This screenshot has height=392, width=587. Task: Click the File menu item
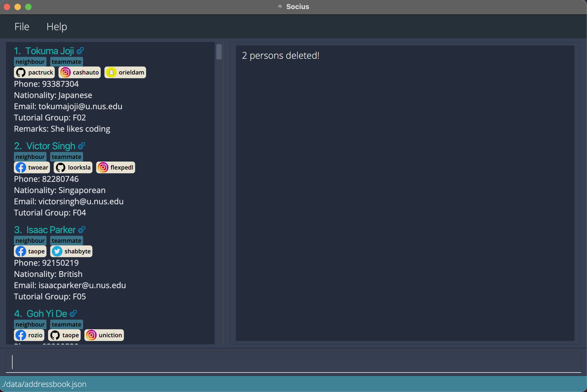coord(22,26)
